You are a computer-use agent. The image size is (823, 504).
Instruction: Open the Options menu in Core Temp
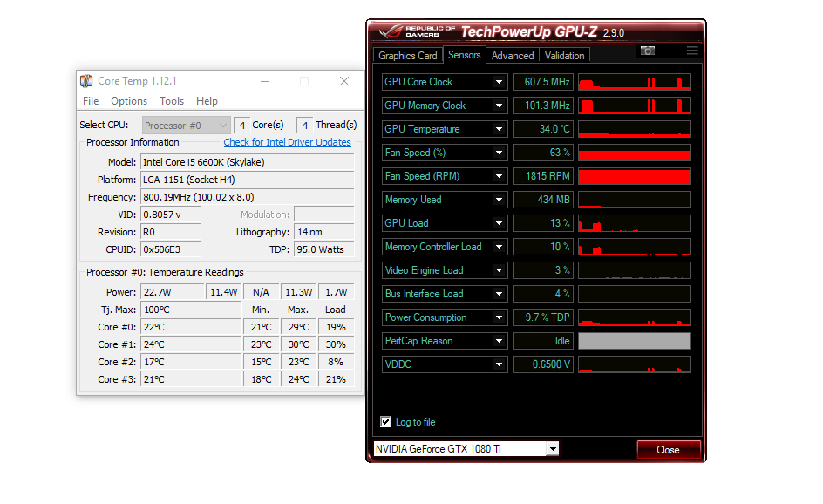pos(129,101)
